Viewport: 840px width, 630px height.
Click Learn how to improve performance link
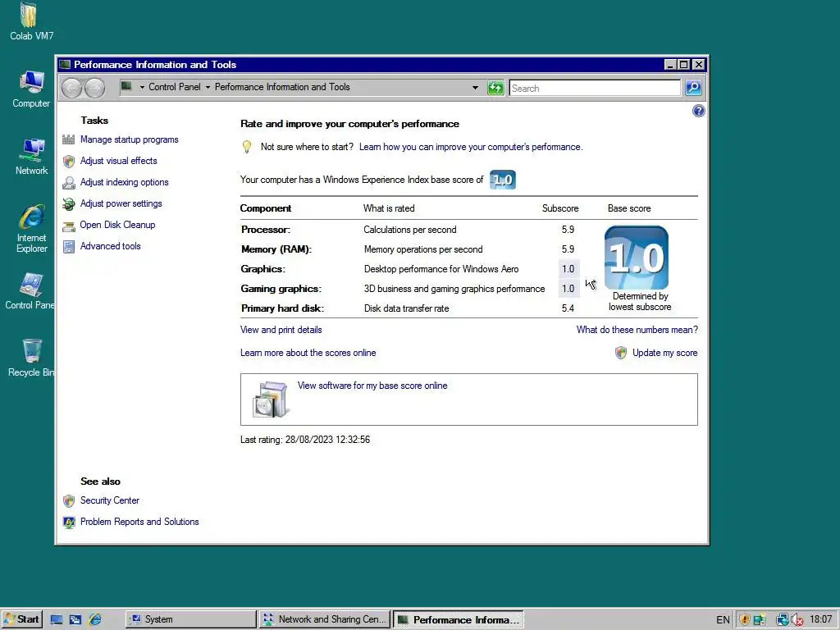471,147
